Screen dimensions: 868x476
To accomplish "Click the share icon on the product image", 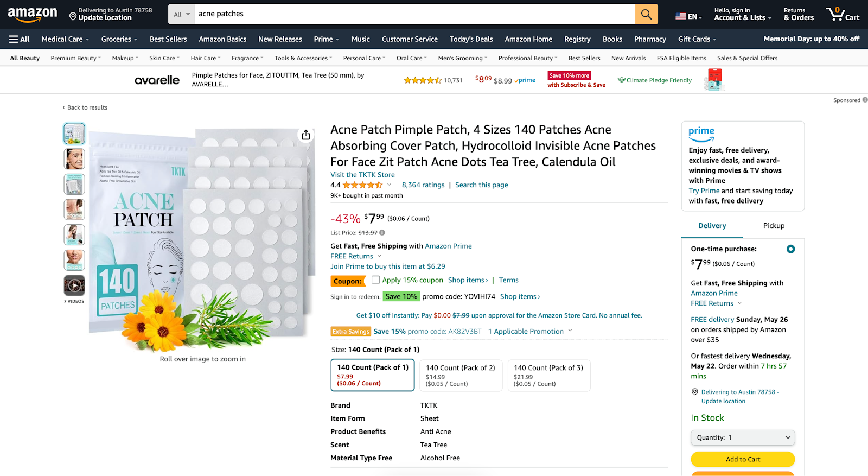I will tap(305, 134).
